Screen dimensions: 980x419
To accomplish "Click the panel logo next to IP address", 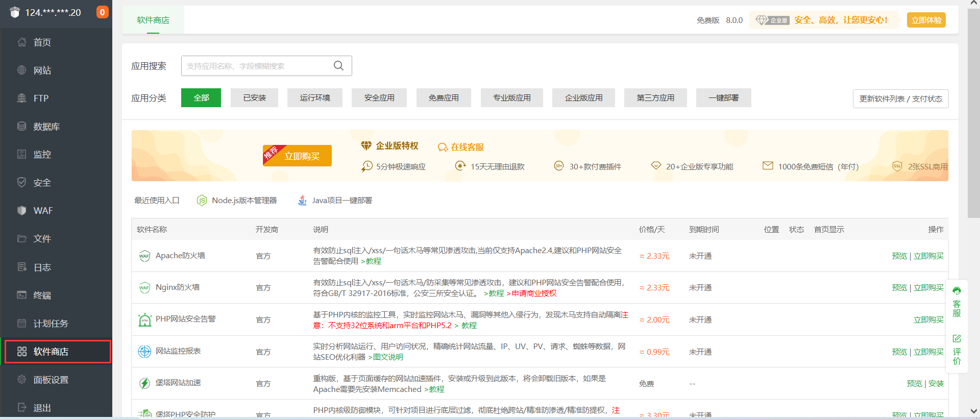I will 14,12.
